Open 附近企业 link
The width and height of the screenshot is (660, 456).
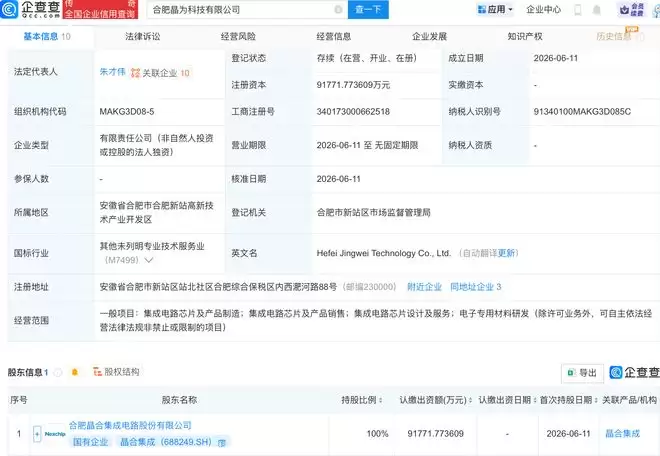pyautogui.click(x=424, y=287)
